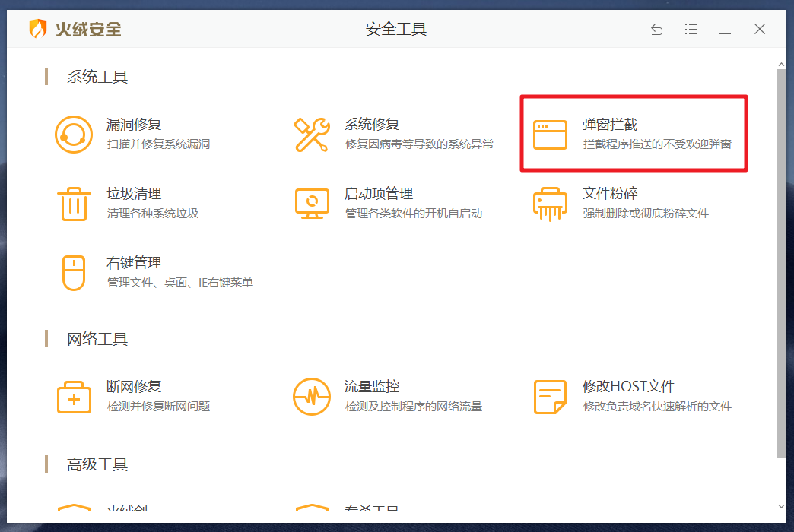Open the 右键管理 mouse icon

[x=74, y=273]
